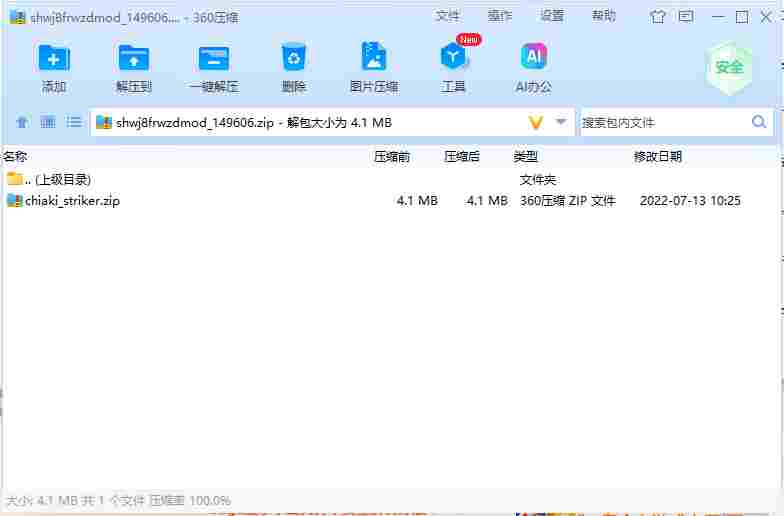Viewport: 784px width, 516px height.
Task: Click the 一键解压 one-click extract icon
Action: tap(214, 58)
